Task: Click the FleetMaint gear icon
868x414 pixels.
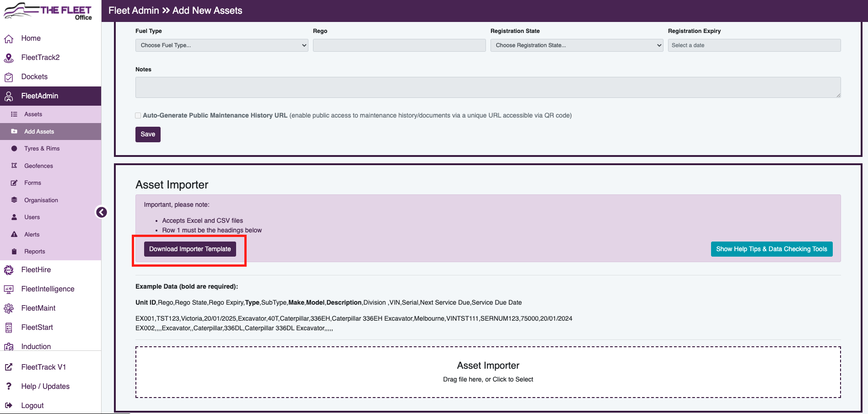Action: pos(9,309)
